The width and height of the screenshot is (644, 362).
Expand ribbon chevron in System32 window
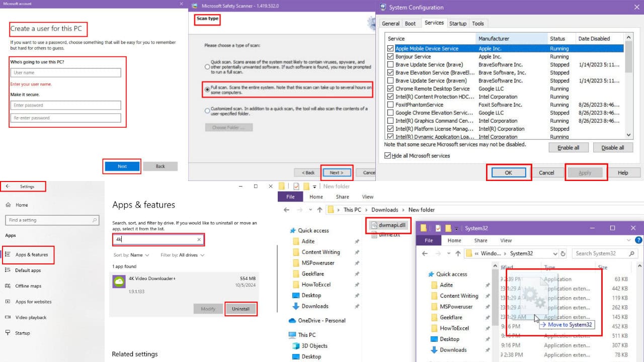point(629,240)
